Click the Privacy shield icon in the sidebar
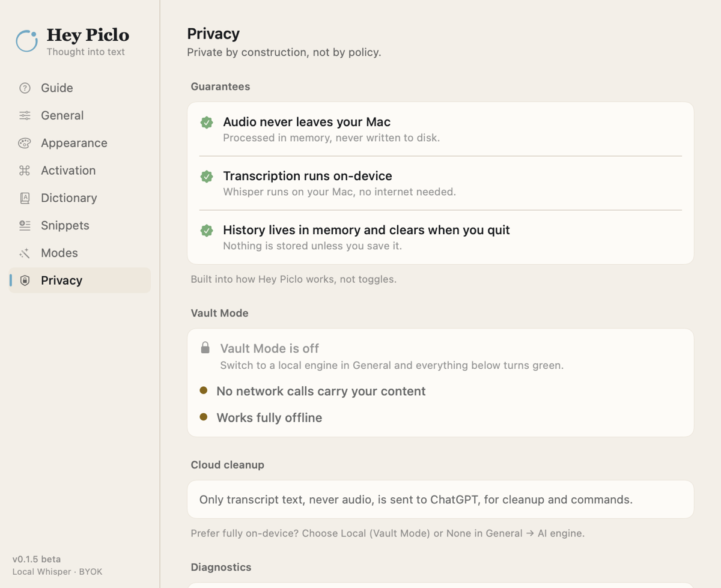The height and width of the screenshot is (588, 721). pos(25,280)
